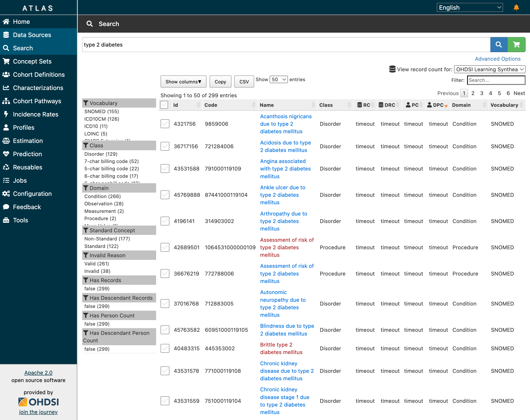Click the Incidence Rates bolt icon
The image size is (530, 420).
[6, 114]
